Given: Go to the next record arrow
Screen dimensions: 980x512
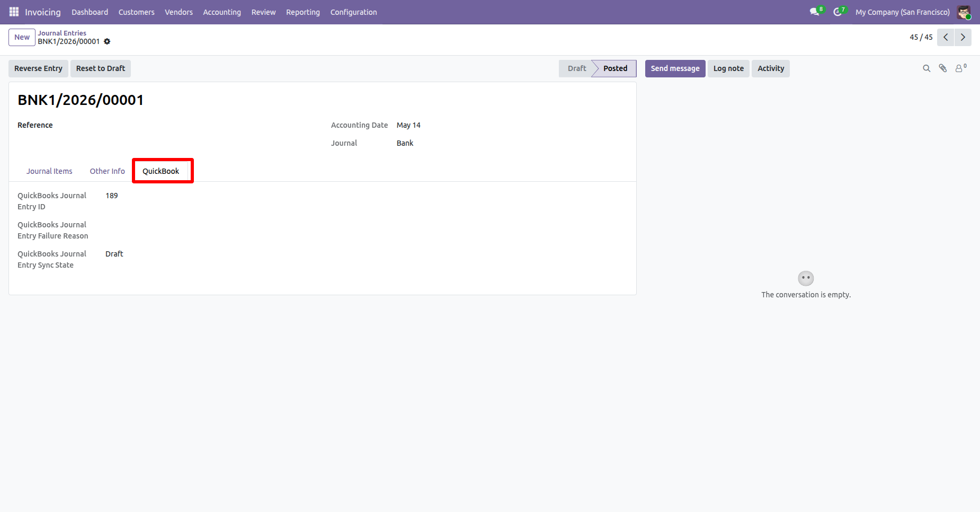Looking at the screenshot, I should click(x=963, y=37).
